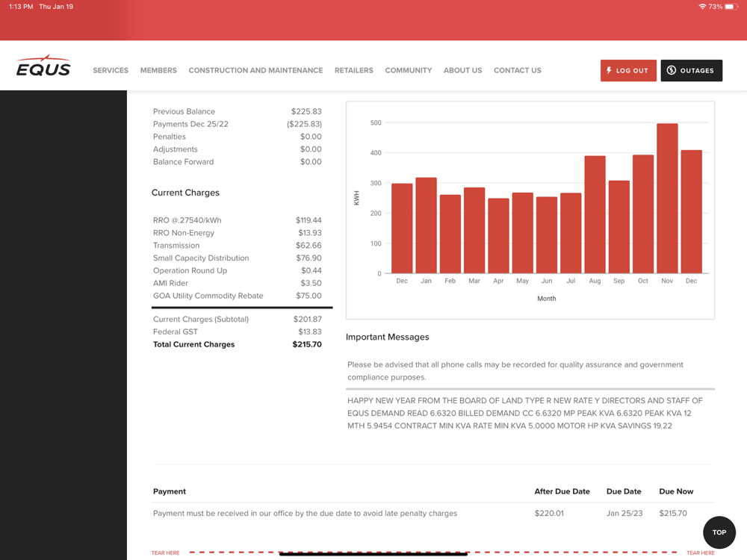747x560 pixels.
Task: Select the 'Due Now' column header
Action: [x=676, y=491]
